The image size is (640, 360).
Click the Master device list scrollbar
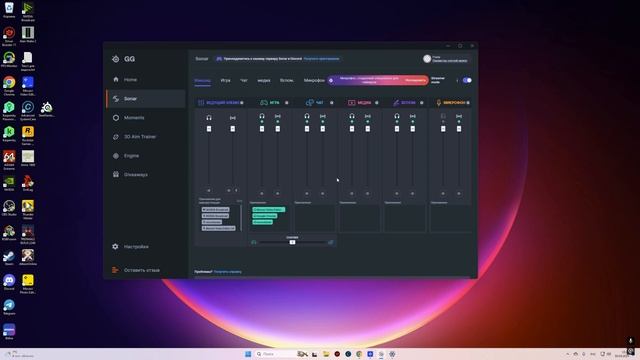click(x=241, y=218)
